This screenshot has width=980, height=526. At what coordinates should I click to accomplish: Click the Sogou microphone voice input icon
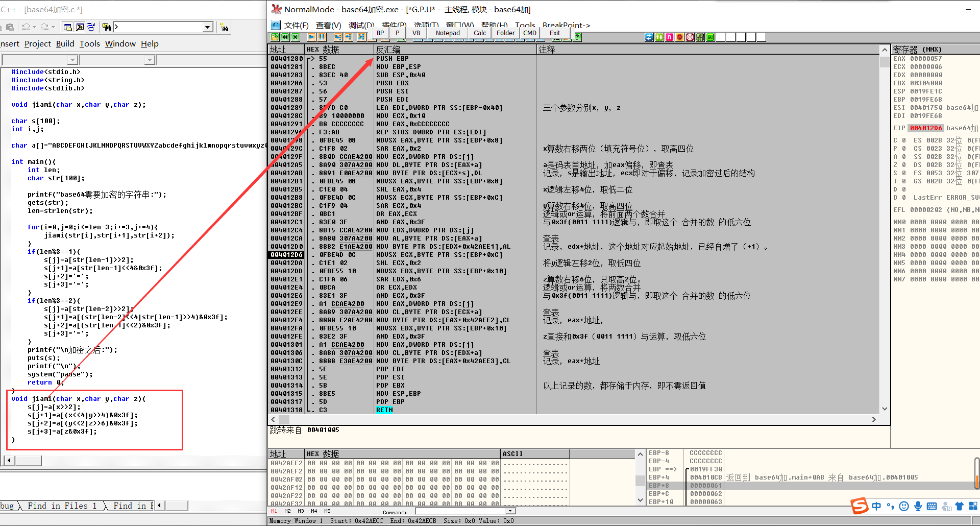pos(918,506)
